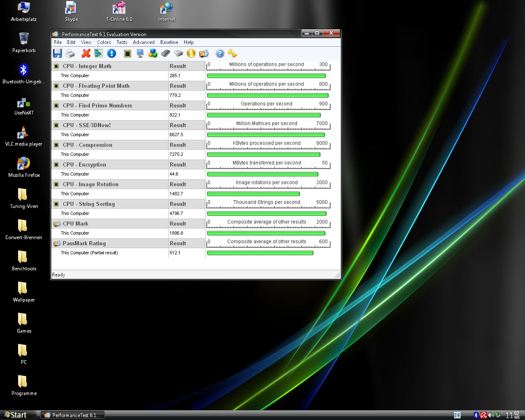This screenshot has height=420, width=525.
Task: Click the blue exclamation info icon
Action: click(112, 53)
